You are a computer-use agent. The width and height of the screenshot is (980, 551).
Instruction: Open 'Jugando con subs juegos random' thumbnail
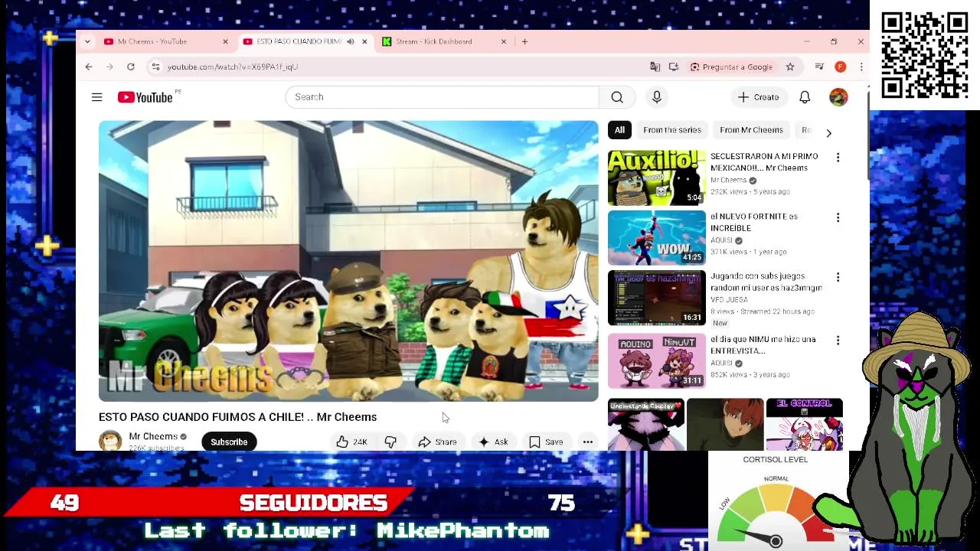coord(657,298)
